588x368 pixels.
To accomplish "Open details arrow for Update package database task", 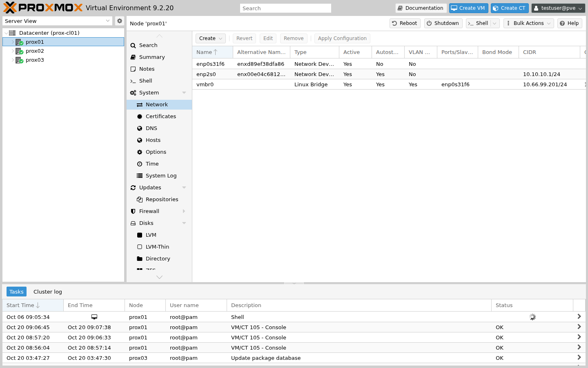I will pyautogui.click(x=579, y=357).
